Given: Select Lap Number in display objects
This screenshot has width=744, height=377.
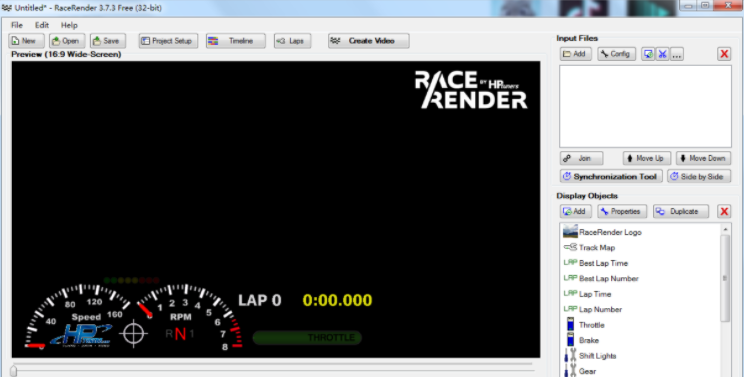Looking at the screenshot, I should 600,309.
